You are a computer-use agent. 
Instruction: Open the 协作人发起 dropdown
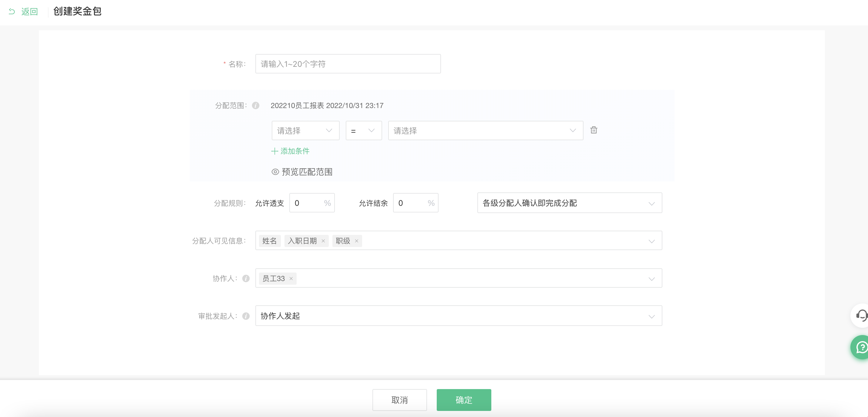click(x=459, y=316)
